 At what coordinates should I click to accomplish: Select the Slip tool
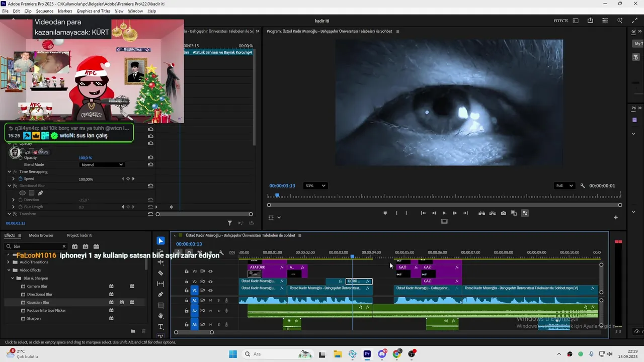pyautogui.click(x=160, y=284)
